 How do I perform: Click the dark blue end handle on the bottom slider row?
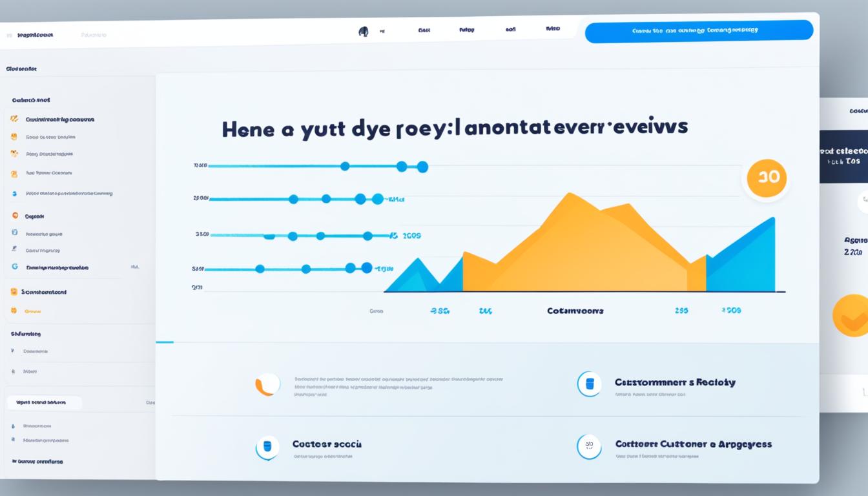click(366, 267)
